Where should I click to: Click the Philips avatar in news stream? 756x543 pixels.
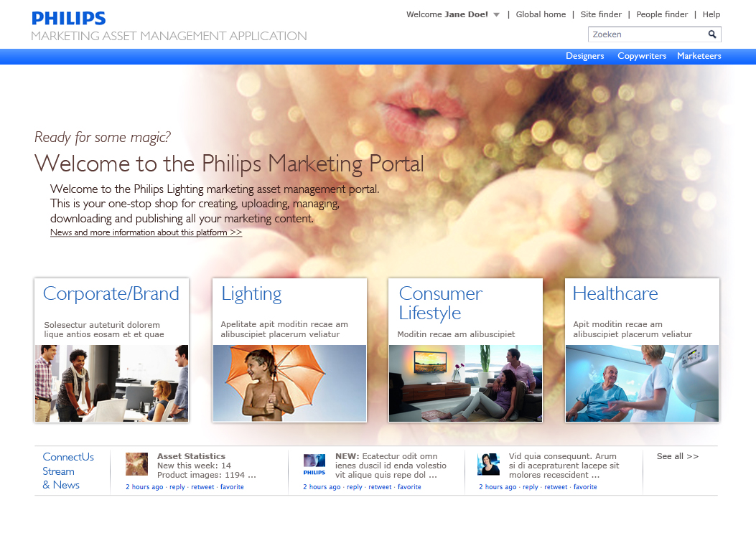pos(314,465)
